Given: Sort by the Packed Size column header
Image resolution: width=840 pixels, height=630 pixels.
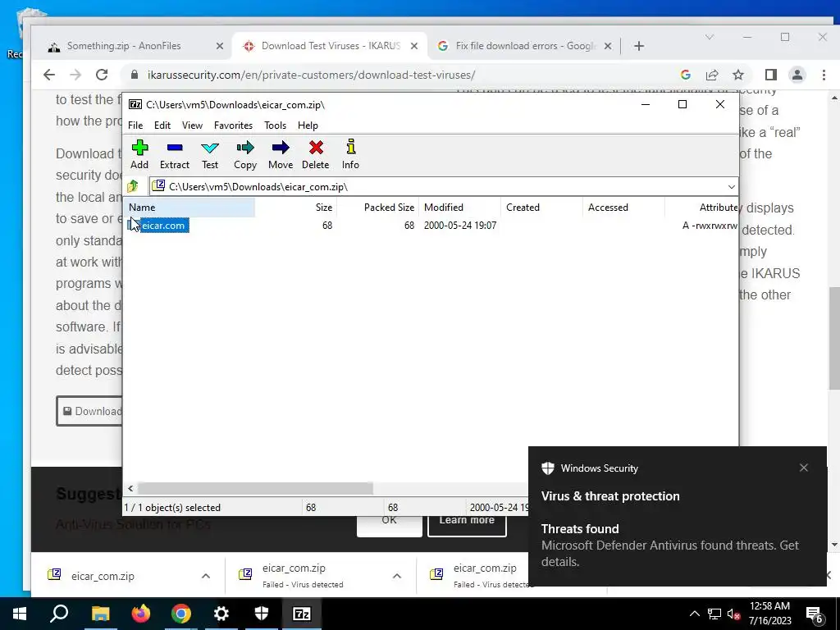Looking at the screenshot, I should (377, 208).
